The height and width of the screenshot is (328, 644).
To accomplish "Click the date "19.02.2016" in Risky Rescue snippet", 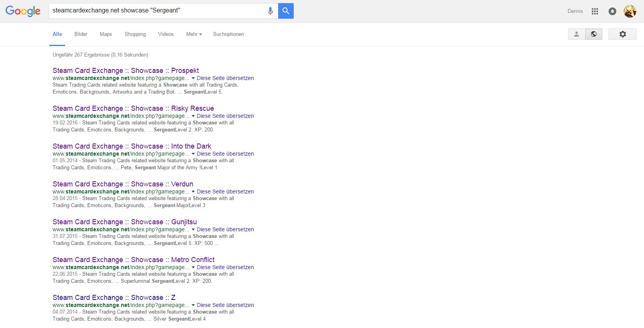I will click(65, 122).
